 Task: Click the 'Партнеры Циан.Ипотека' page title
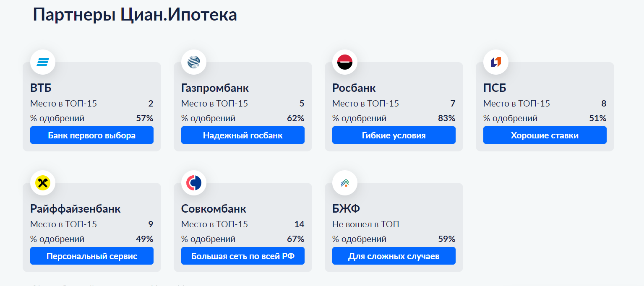tap(135, 15)
